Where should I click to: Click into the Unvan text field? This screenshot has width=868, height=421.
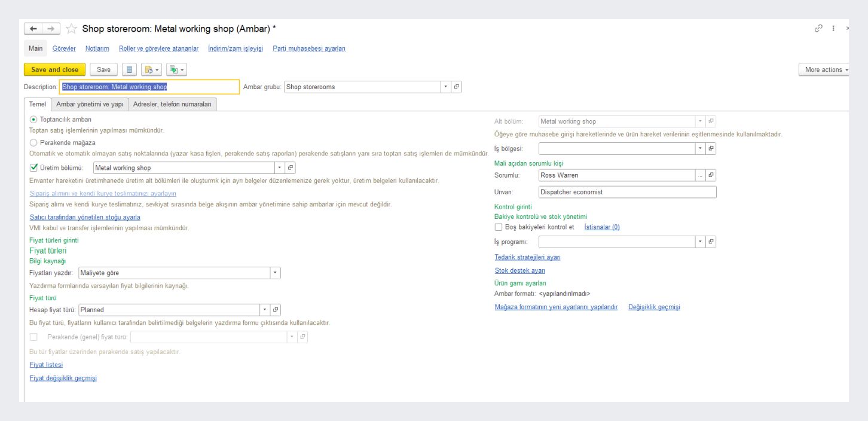coord(626,193)
